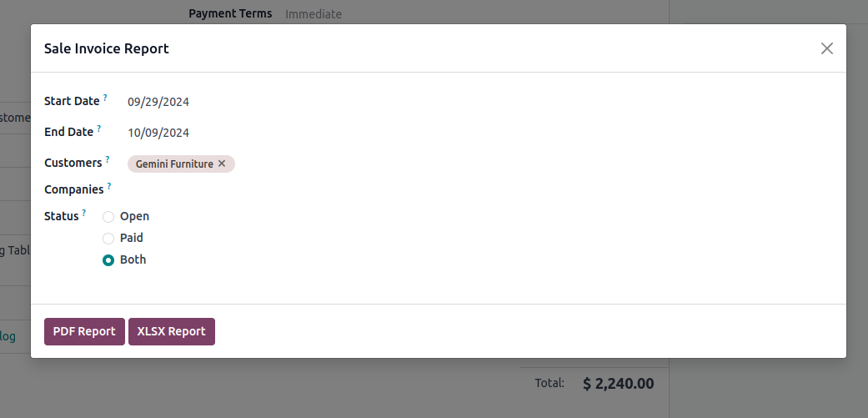The height and width of the screenshot is (418, 868).
Task: Click the Status field label
Action: (x=61, y=216)
